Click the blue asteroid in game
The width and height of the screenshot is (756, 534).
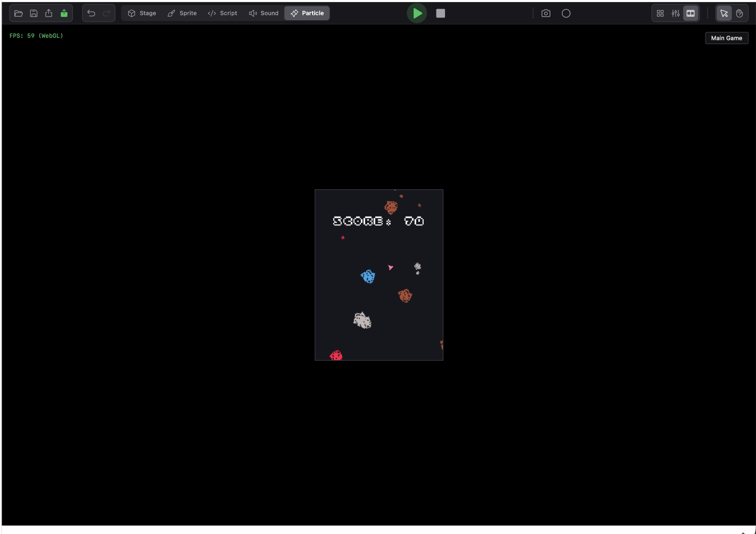[368, 277]
